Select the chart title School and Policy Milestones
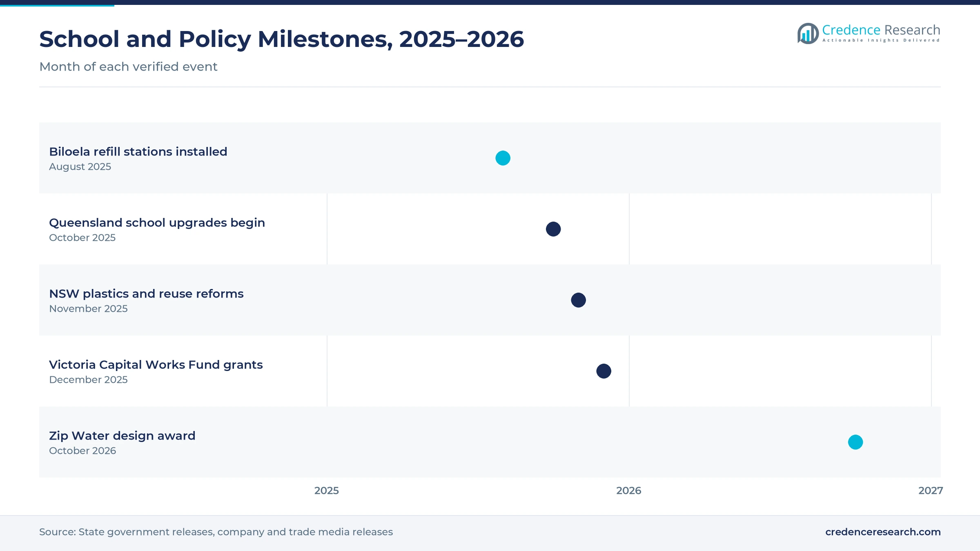Viewport: 980px width, 551px height. pyautogui.click(x=281, y=39)
